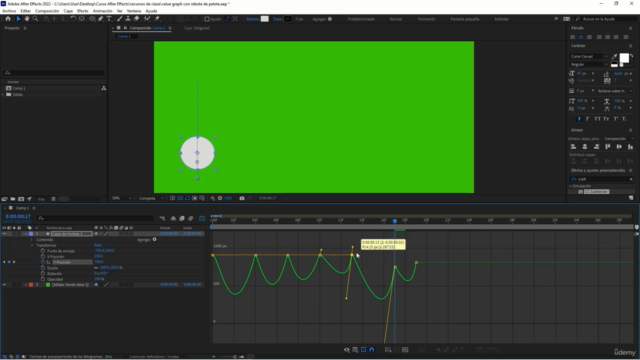Apply faux italic text style
Viewport: 640px width, 360px height.
(587, 119)
